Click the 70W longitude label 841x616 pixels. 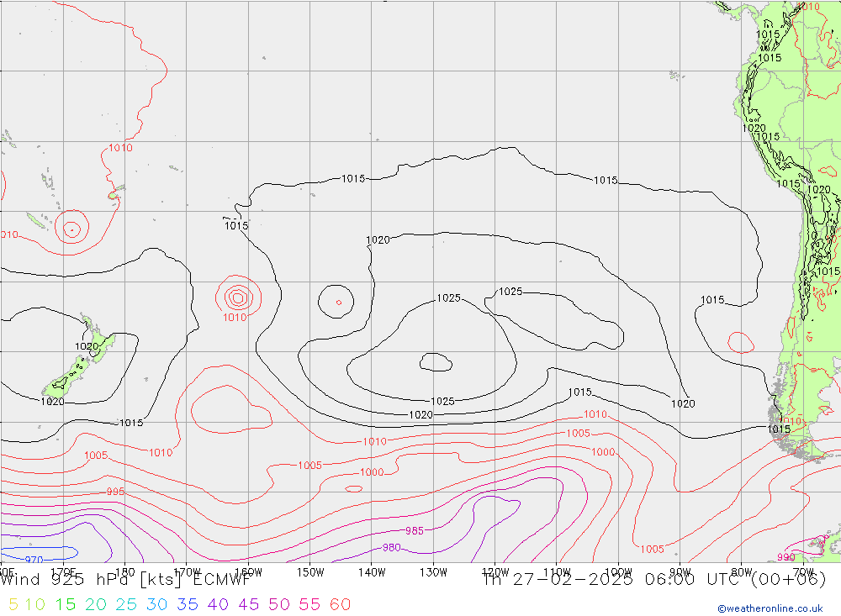coord(803,572)
